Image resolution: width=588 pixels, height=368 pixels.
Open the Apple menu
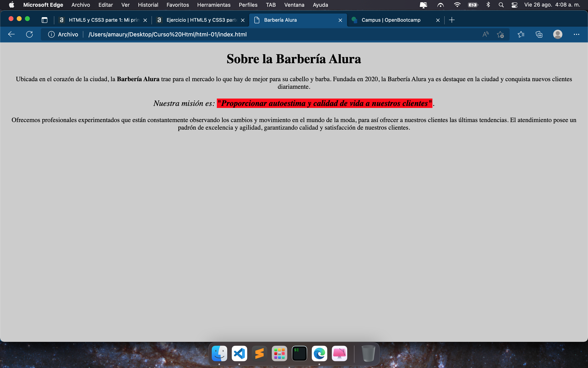click(11, 5)
